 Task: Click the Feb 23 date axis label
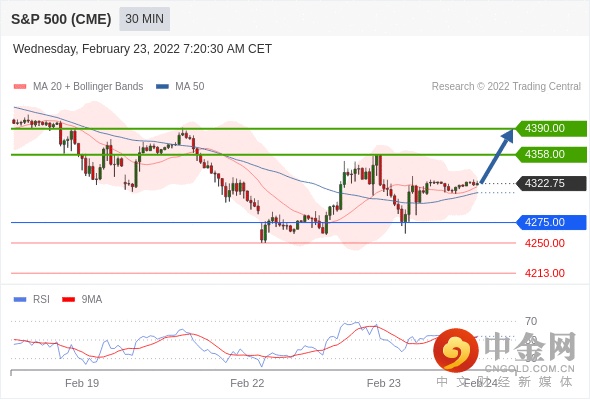(x=384, y=383)
